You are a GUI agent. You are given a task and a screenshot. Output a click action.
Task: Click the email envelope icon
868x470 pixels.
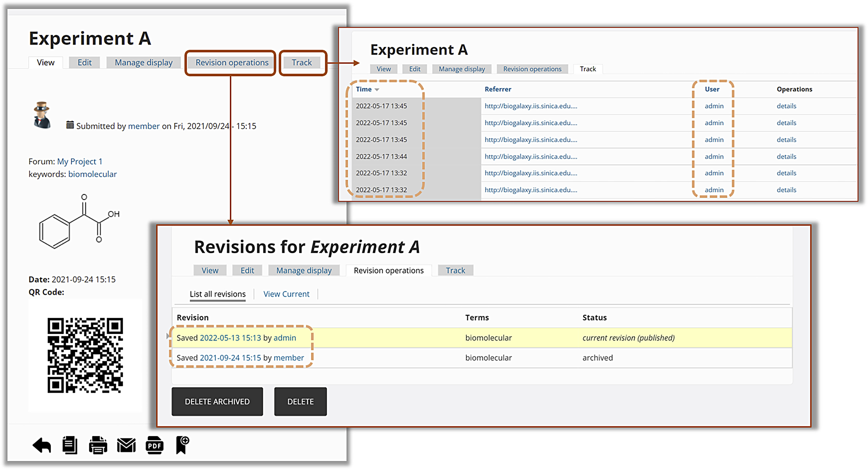coord(126,445)
